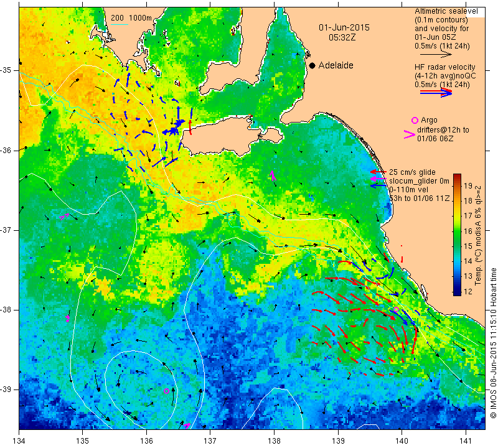The image size is (498, 448).
Task: Click the dark blue bottom of the temperature colorbar
Action: (457, 293)
